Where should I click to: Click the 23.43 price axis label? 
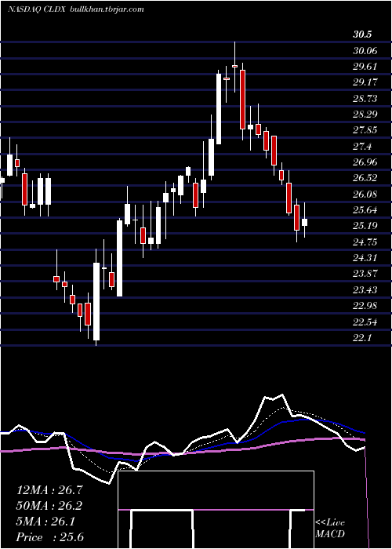point(365,290)
